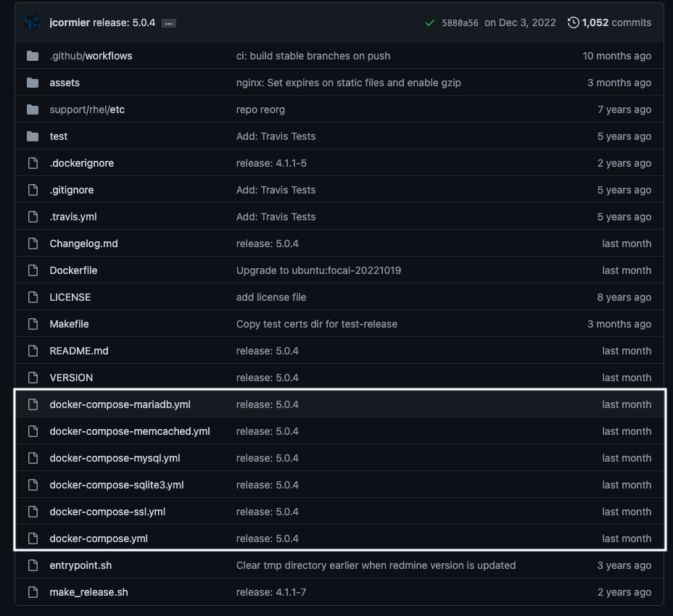Click the entrypoint.sh file icon

[x=33, y=565]
